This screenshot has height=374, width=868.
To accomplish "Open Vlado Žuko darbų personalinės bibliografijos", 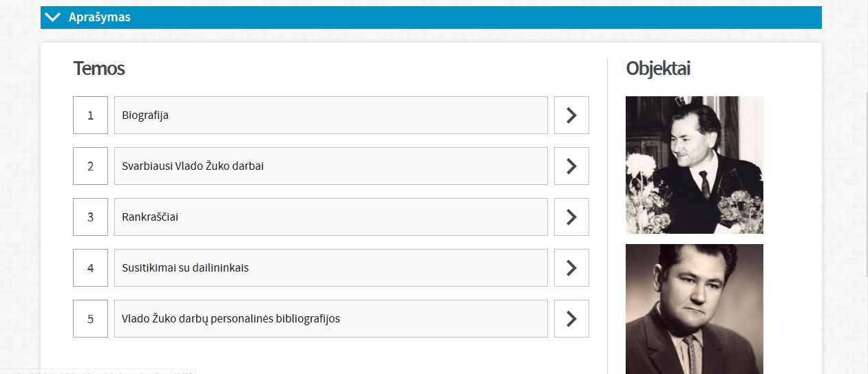I will 330,318.
